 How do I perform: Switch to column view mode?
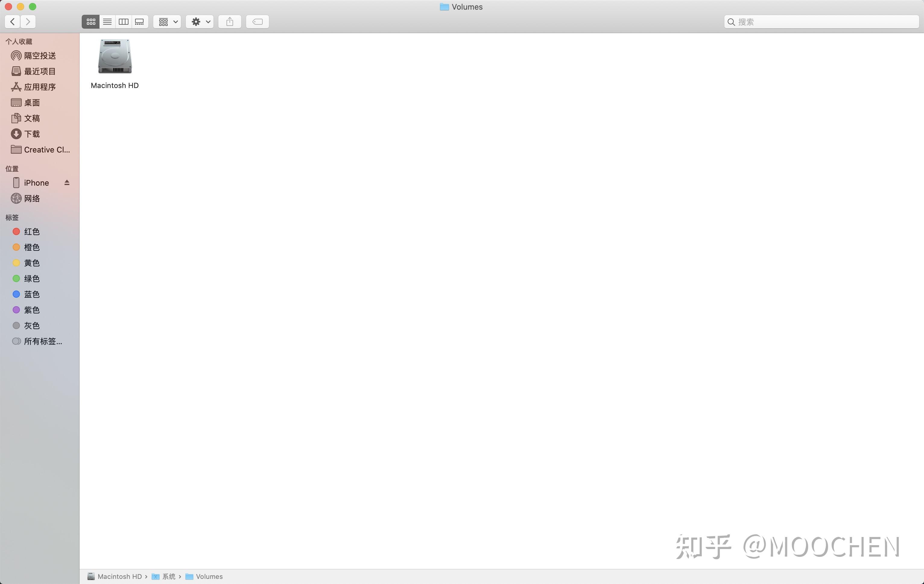[x=124, y=22]
